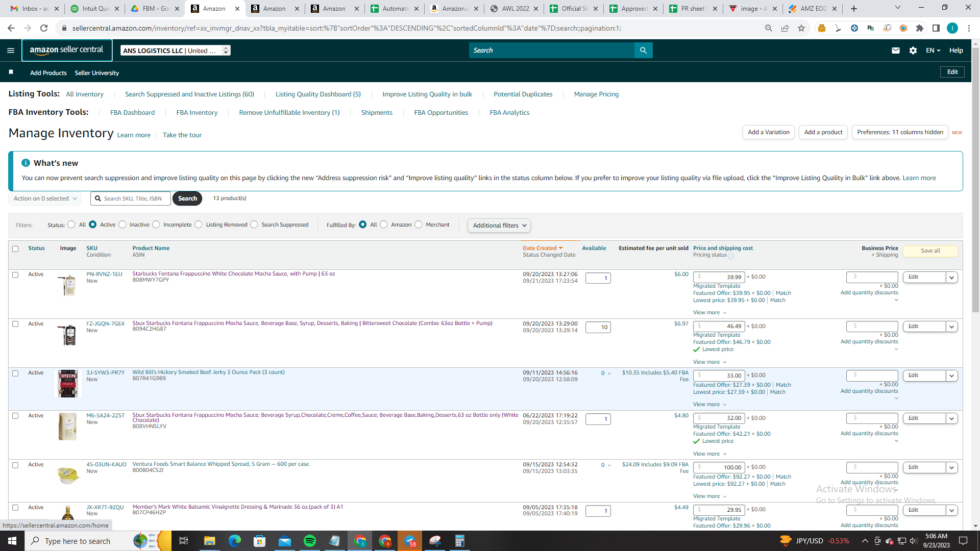Open a new browser tab
Screen dimensions: 980x551
pyautogui.click(x=854, y=9)
